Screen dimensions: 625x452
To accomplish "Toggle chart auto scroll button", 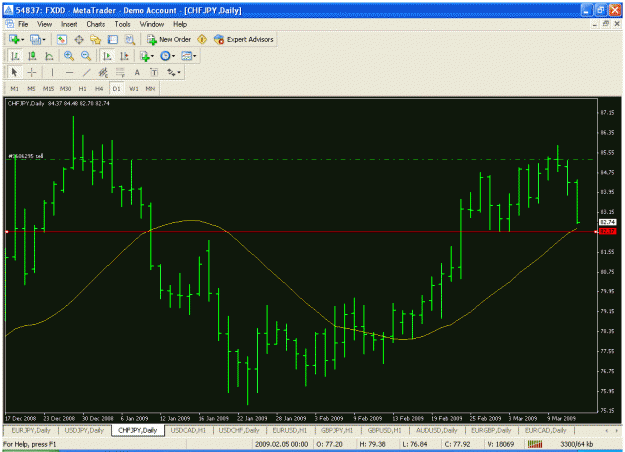I will pos(107,56).
